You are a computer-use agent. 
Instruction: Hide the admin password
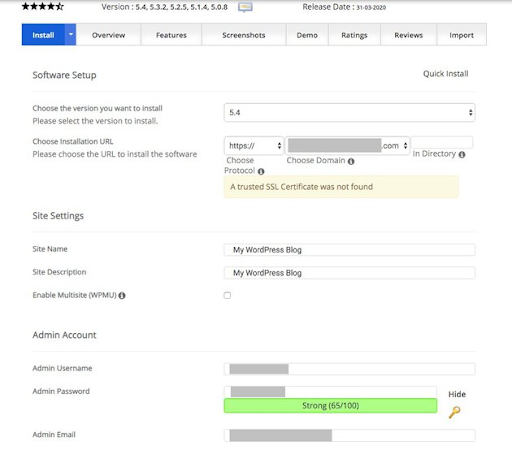(x=457, y=394)
